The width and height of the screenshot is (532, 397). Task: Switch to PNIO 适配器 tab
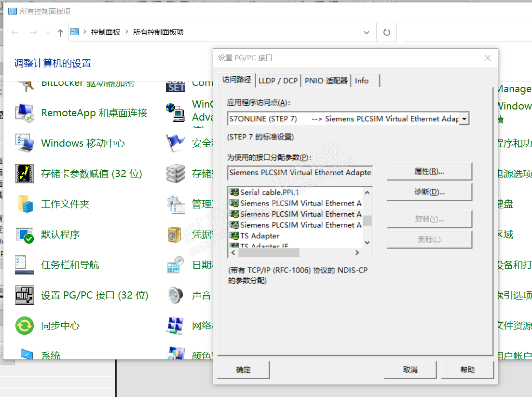(x=326, y=81)
